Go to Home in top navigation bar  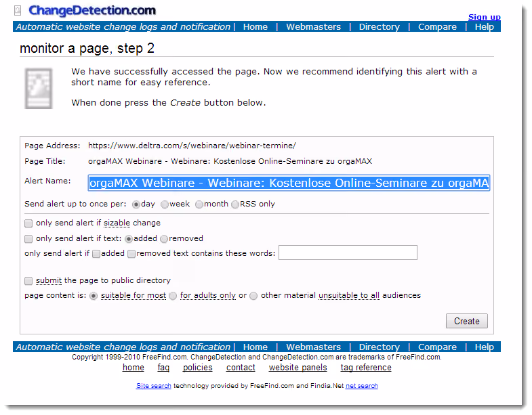255,26
